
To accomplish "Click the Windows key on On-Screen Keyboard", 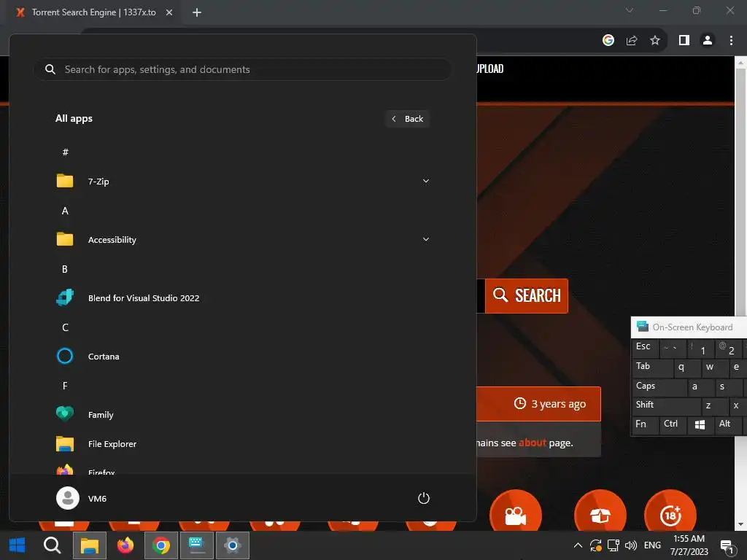I will pyautogui.click(x=700, y=425).
